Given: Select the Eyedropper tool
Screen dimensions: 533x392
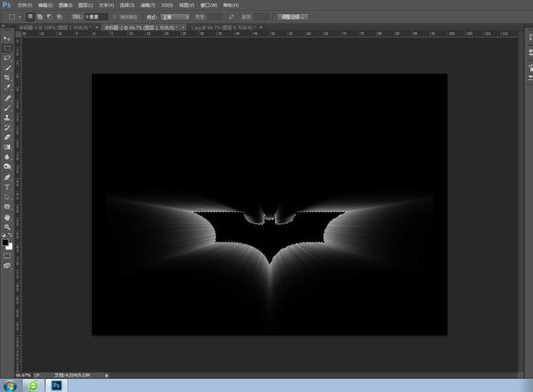Looking at the screenshot, I should pyautogui.click(x=6, y=87).
